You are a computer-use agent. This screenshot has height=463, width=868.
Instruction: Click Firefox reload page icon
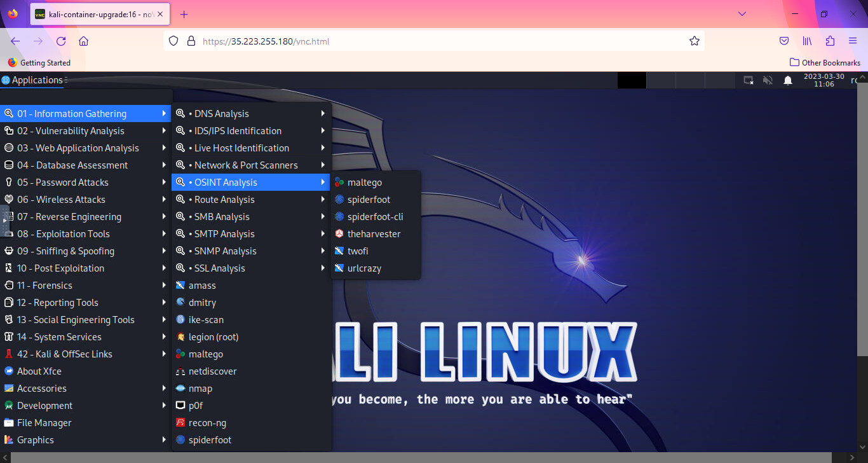(x=61, y=41)
